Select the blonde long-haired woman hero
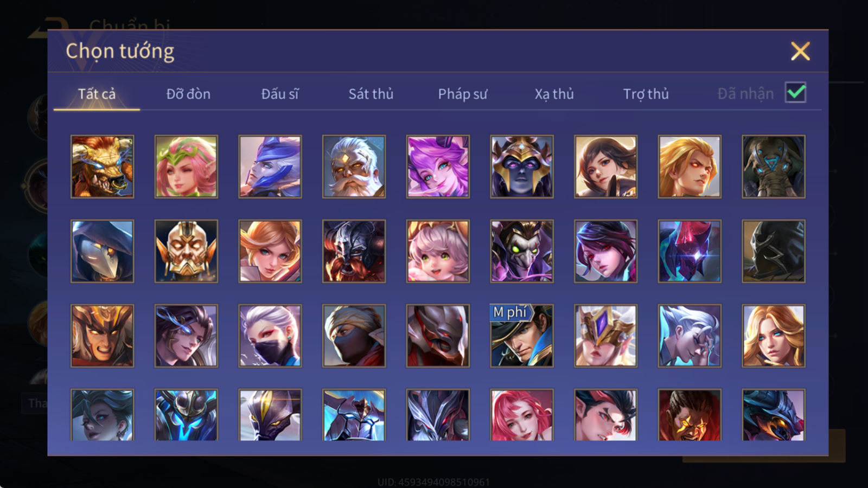The height and width of the screenshot is (488, 868). (x=774, y=336)
